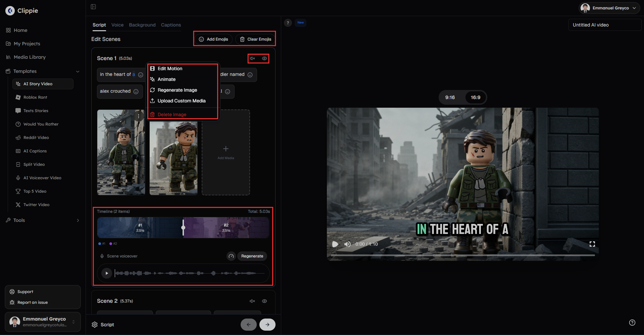Click the Clippie logo icon
The height and width of the screenshot is (335, 644).
(10, 11)
